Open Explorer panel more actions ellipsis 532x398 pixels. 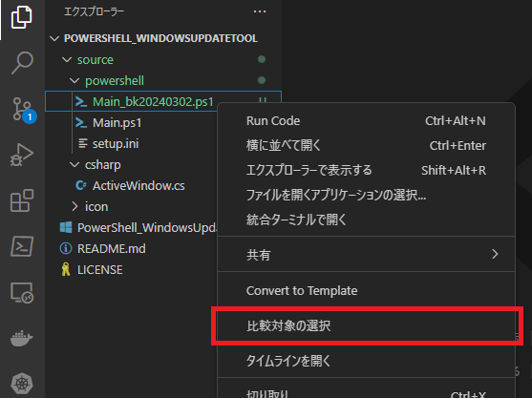[x=260, y=11]
